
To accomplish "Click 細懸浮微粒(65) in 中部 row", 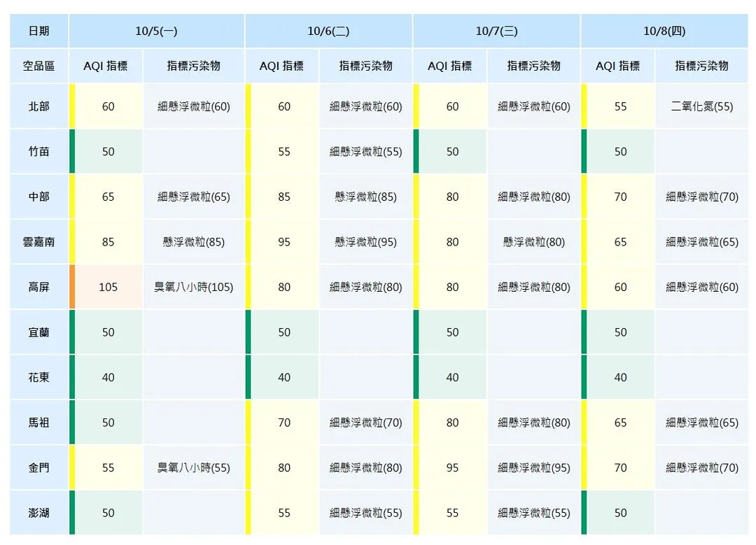I will point(193,197).
